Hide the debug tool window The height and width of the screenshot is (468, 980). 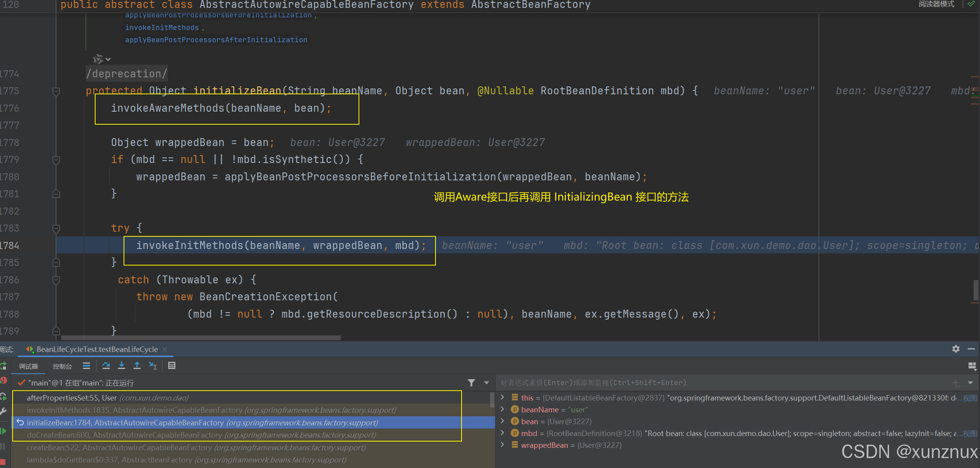[971, 349]
